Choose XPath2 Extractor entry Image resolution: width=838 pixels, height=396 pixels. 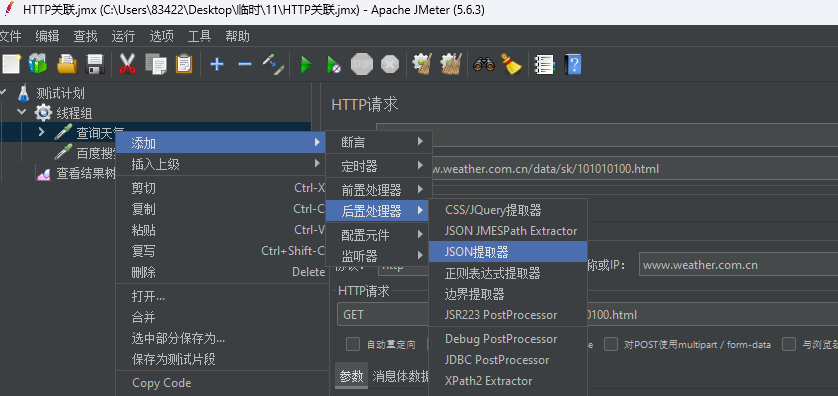point(508,381)
